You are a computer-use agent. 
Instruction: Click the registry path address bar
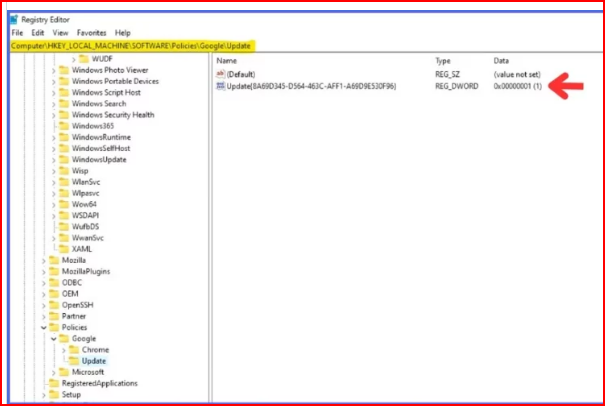(x=305, y=46)
